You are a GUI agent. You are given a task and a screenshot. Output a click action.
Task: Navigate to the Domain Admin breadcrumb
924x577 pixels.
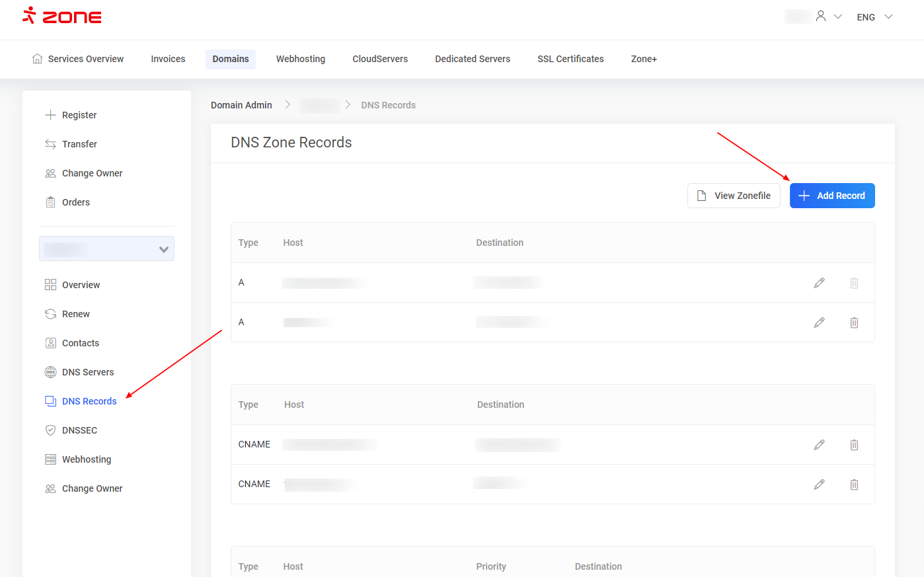241,105
